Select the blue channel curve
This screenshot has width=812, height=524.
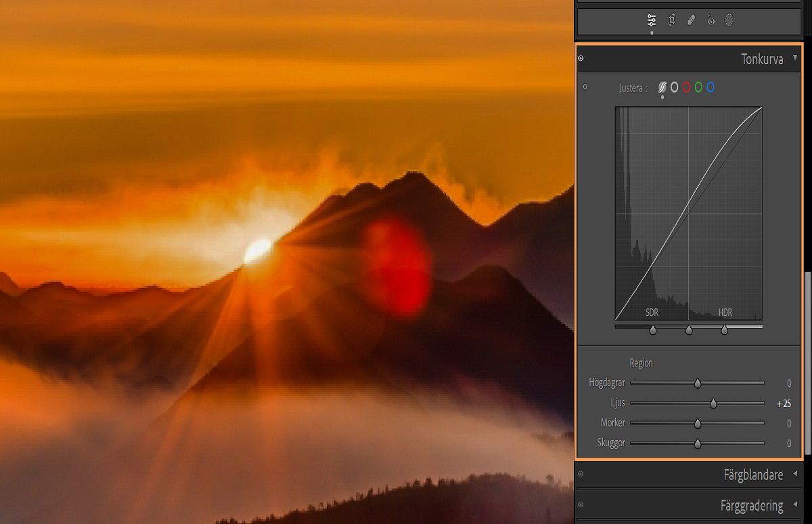pos(710,87)
